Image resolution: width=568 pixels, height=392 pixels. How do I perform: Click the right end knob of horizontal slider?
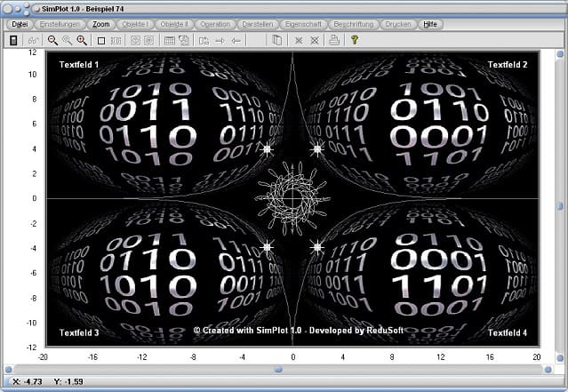[548, 370]
